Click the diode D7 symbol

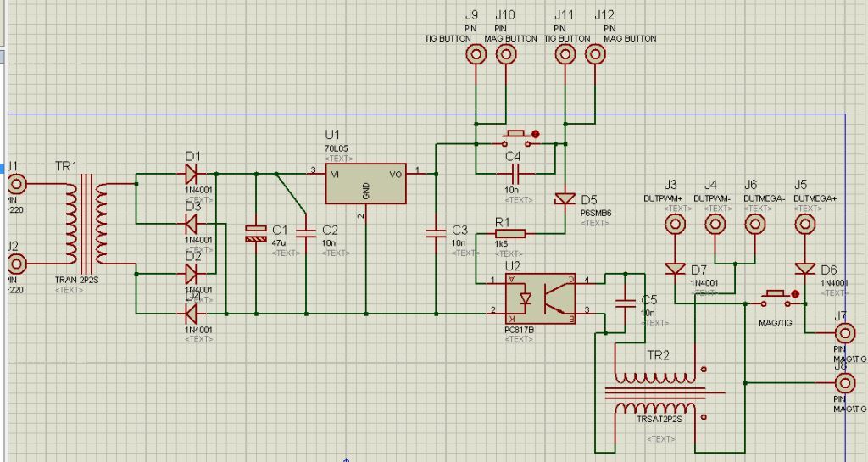675,269
